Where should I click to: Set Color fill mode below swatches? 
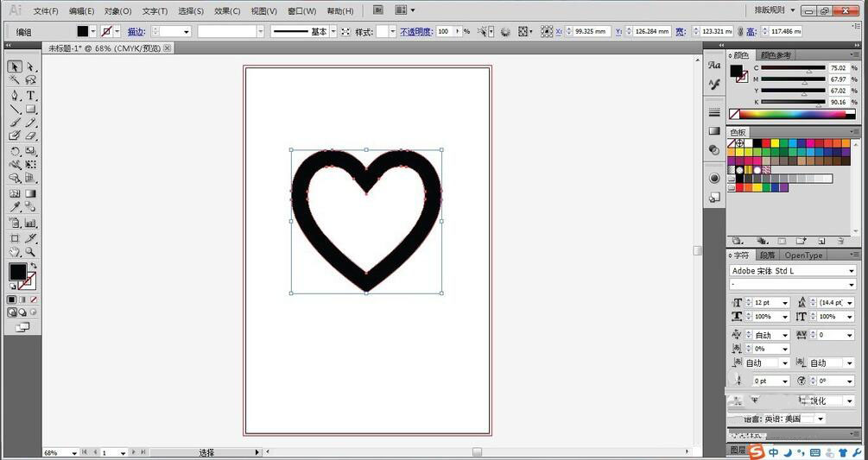click(11, 299)
